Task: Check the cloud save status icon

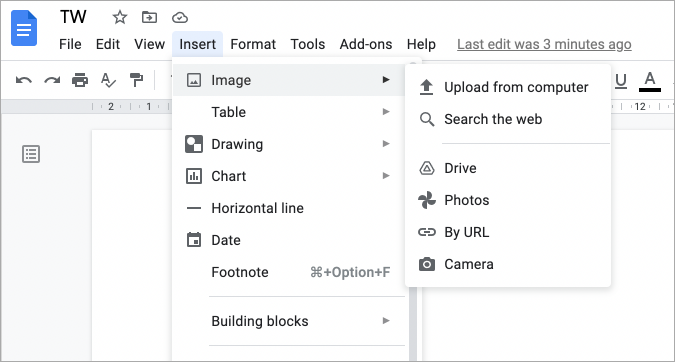Action: 180,18
